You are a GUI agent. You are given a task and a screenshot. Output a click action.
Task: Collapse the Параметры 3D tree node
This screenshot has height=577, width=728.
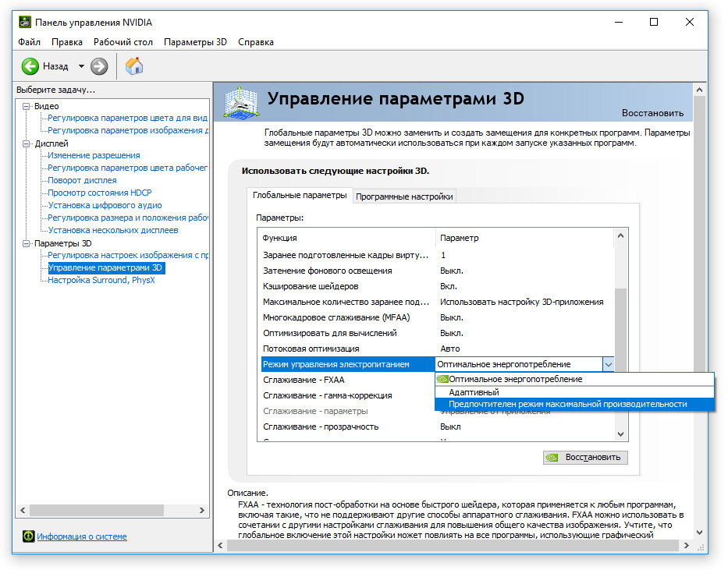coord(27,243)
